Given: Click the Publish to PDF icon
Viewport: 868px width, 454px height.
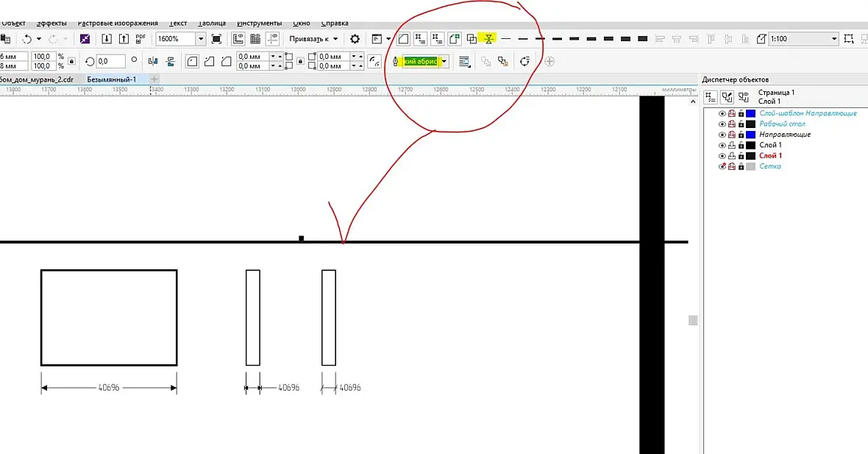Looking at the screenshot, I should pyautogui.click(x=140, y=39).
